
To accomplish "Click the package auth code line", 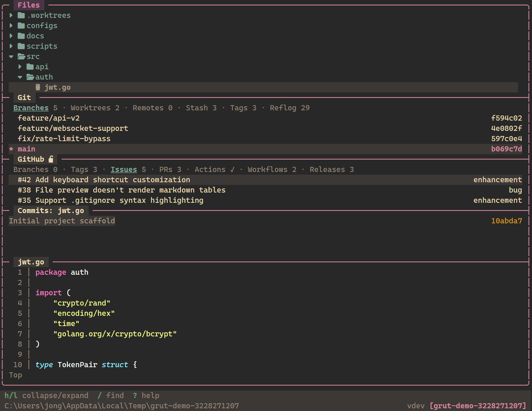I will [x=62, y=272].
